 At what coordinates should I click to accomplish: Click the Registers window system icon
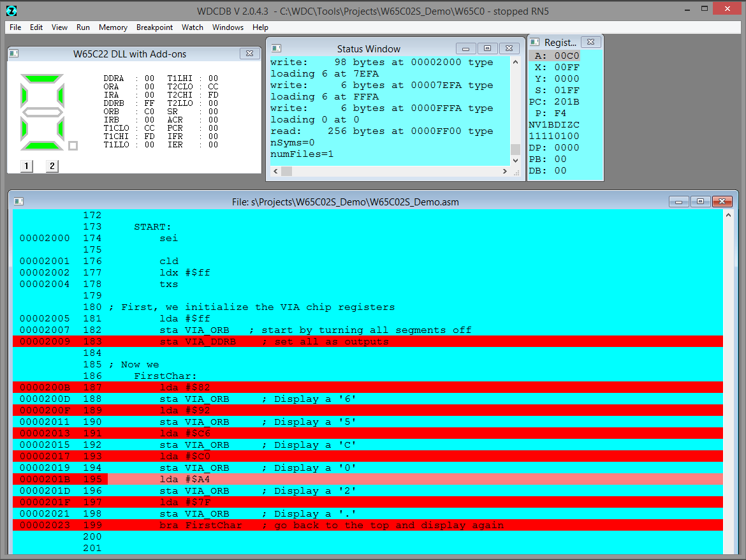[534, 42]
